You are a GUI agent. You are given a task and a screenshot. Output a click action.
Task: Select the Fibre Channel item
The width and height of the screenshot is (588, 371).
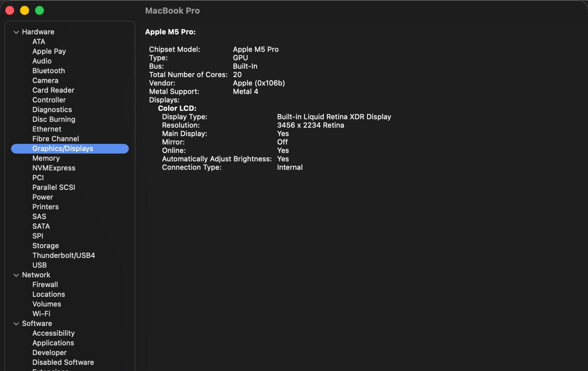click(x=56, y=139)
